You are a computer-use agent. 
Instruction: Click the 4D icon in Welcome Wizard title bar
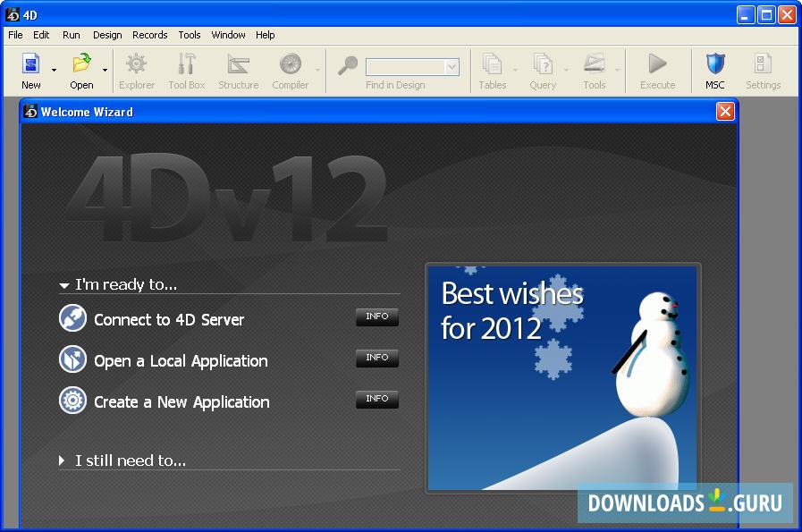[30, 112]
